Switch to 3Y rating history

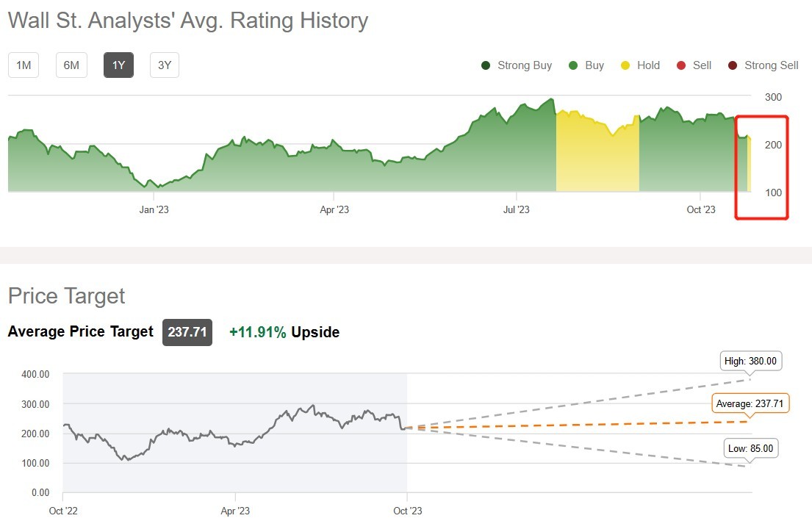click(165, 65)
